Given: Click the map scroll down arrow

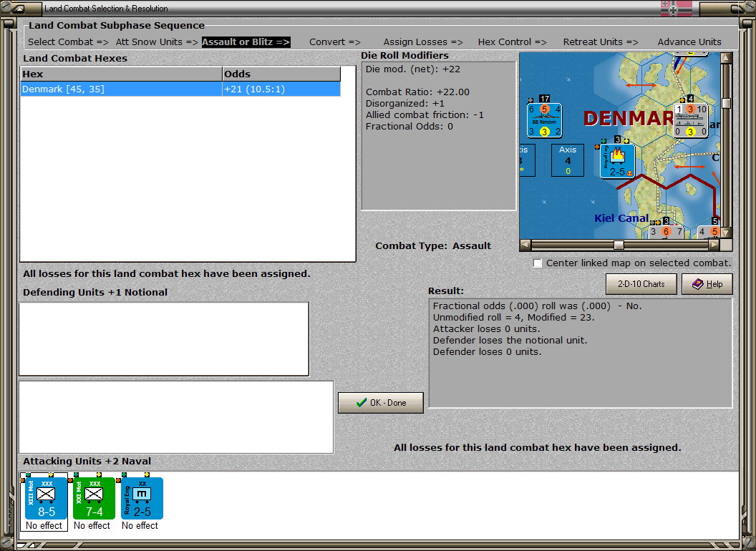Looking at the screenshot, I should point(726,233).
